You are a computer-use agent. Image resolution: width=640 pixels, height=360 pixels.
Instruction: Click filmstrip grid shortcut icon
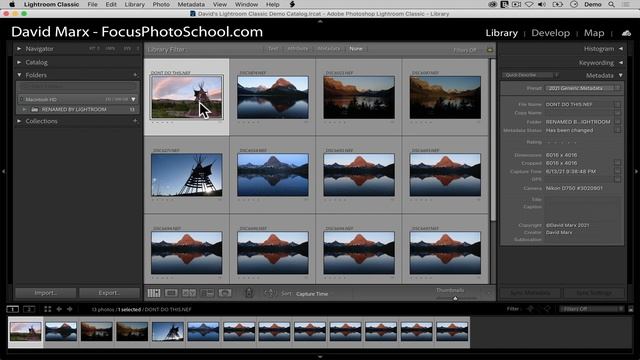48,309
